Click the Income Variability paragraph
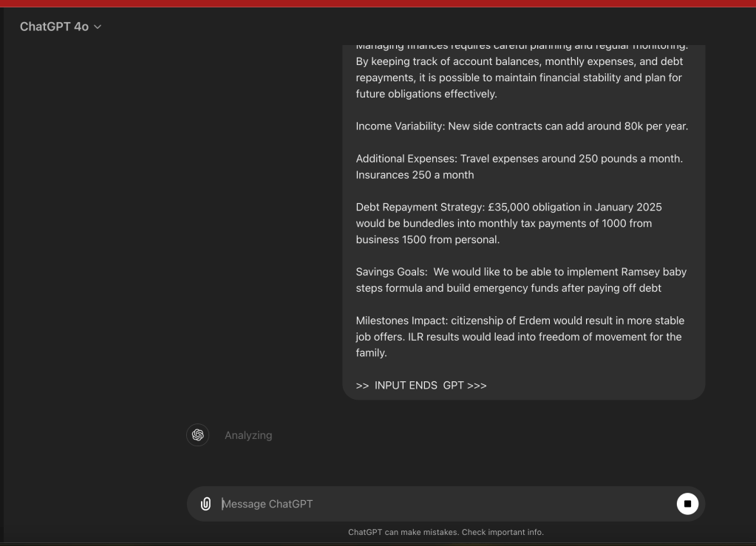 tap(522, 126)
